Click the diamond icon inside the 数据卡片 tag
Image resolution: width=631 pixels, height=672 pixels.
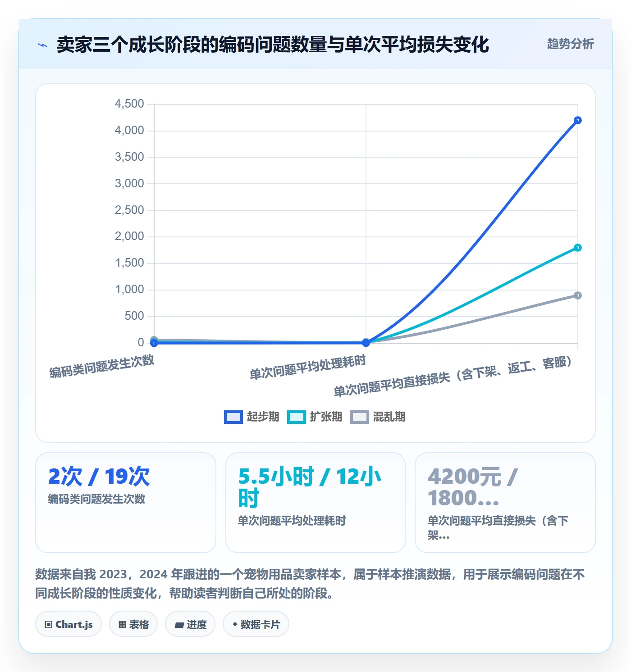point(235,624)
